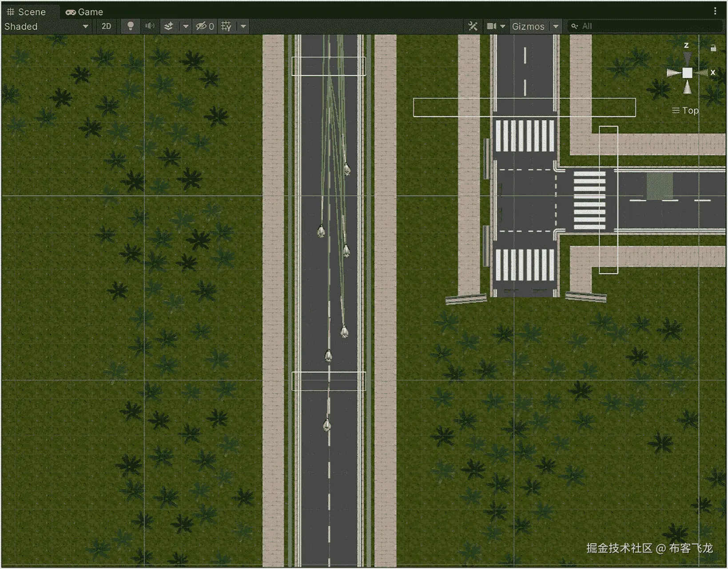Click the Gizmos button text

pyautogui.click(x=529, y=26)
